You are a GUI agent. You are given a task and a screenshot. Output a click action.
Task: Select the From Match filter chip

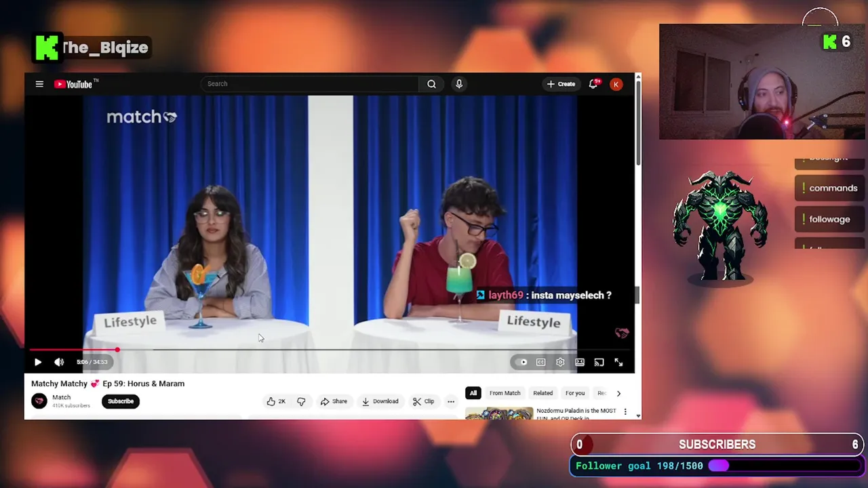[x=505, y=393]
